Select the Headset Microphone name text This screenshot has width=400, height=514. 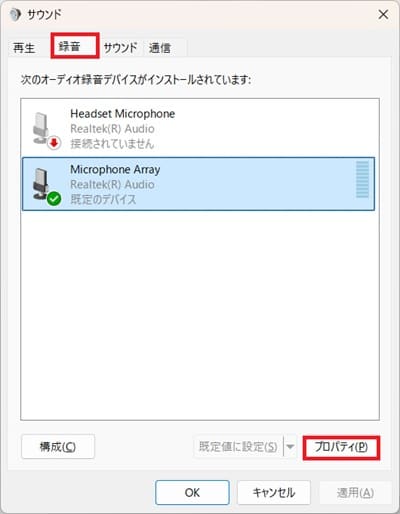pyautogui.click(x=122, y=114)
